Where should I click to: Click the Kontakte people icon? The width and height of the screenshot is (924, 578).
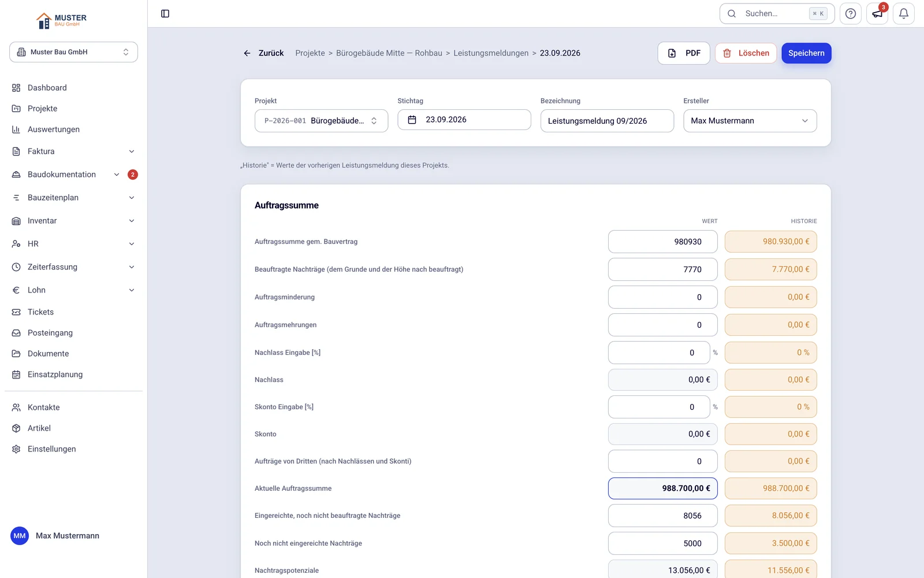coord(16,407)
